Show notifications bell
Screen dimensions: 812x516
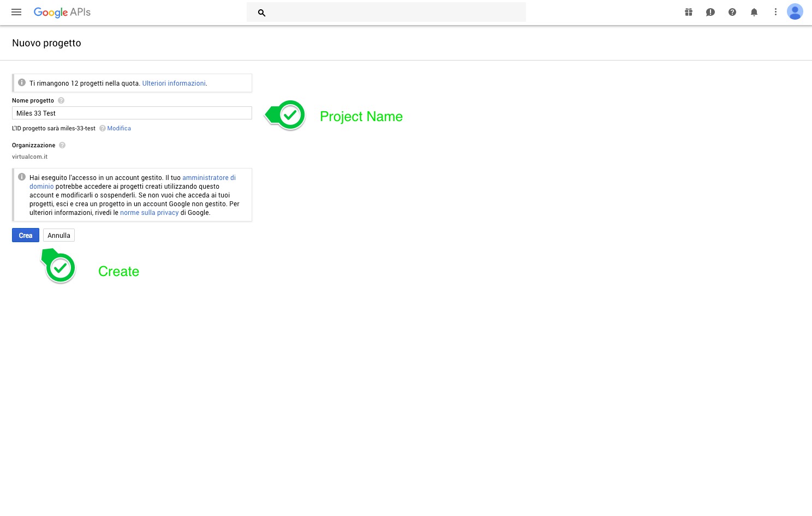pos(754,12)
